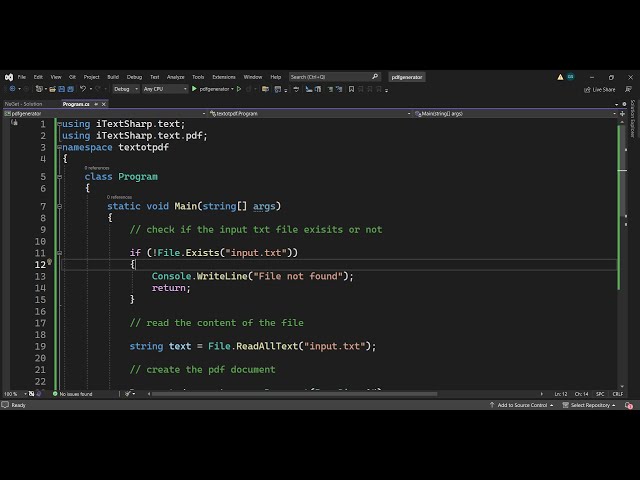The height and width of the screenshot is (480, 640).
Task: Click the Visual Studio logo icon
Action: pos(8,77)
